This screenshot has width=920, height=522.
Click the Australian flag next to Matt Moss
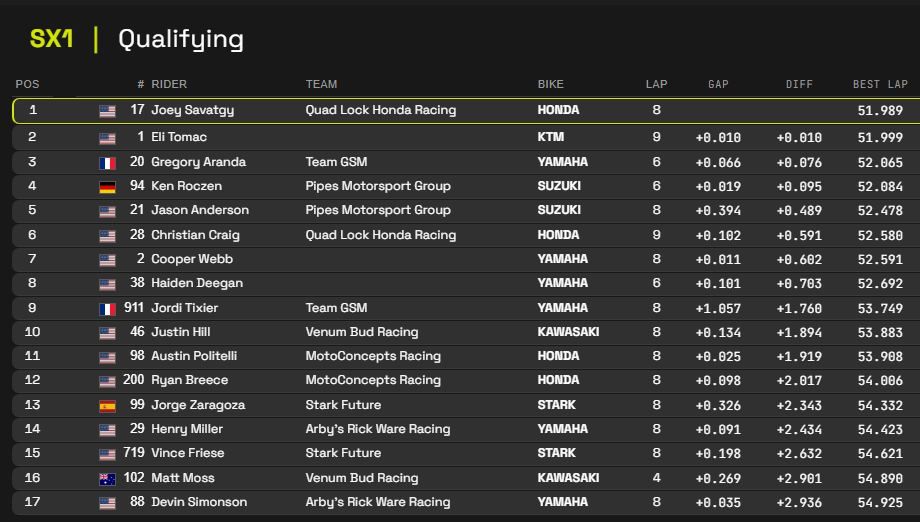(107, 479)
